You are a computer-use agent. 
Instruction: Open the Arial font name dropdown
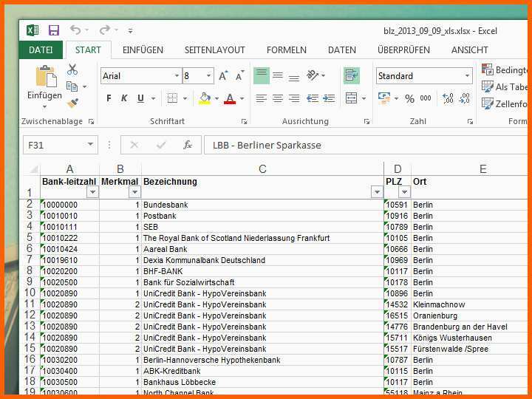coord(176,75)
